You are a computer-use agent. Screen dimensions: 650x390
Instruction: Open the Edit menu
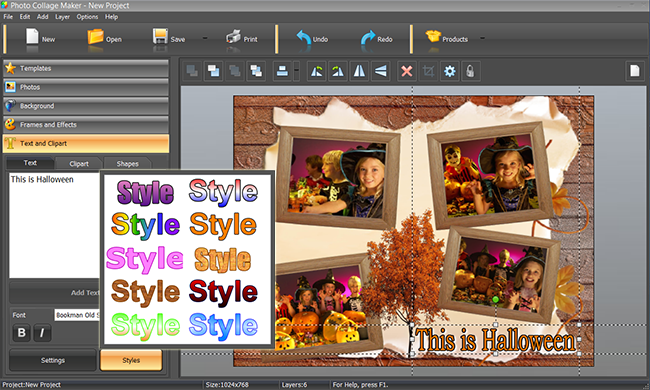point(25,17)
